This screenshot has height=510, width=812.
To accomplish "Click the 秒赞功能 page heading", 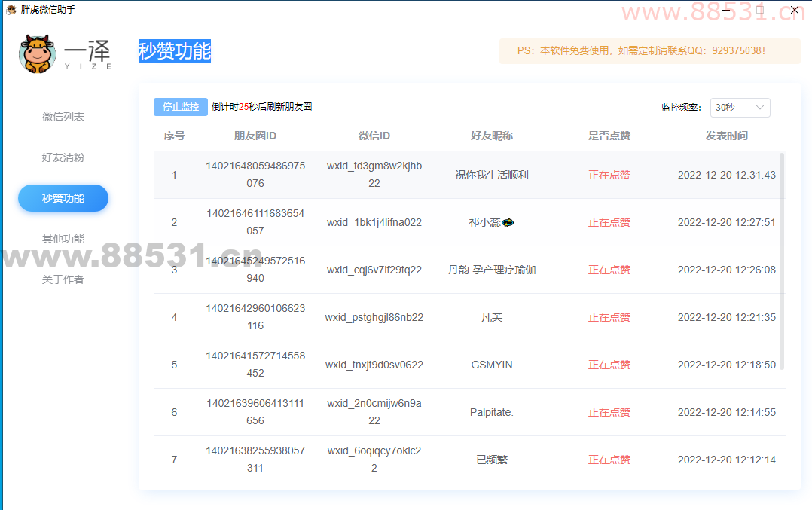I will tap(175, 50).
